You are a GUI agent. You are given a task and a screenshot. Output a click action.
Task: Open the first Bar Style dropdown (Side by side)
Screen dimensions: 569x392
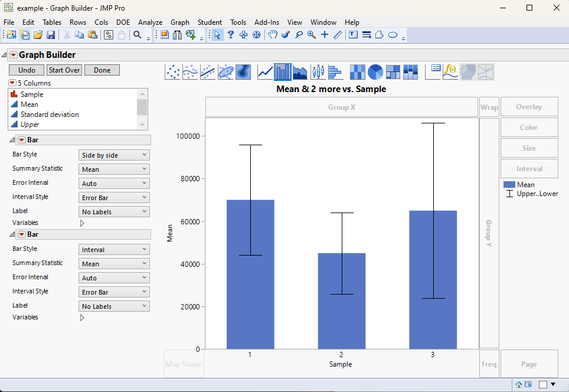tap(114, 155)
